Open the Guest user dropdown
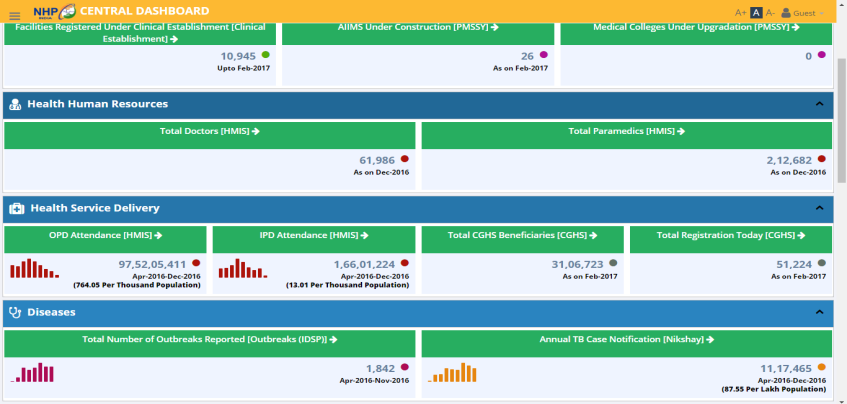This screenshot has height=404, width=847. point(803,13)
